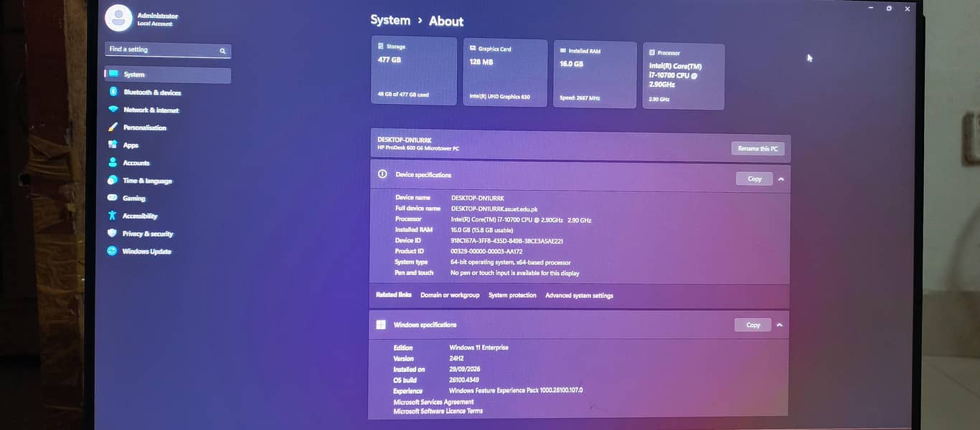
Task: Click the Apps icon in sidebar
Action: 113,144
